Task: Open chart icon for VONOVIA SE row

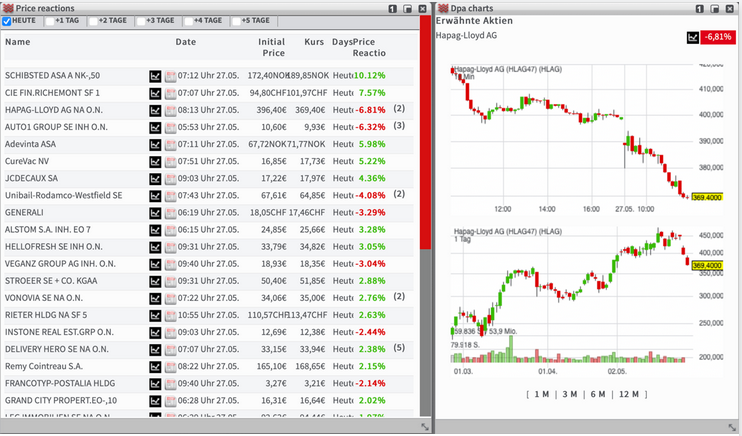Action: (x=155, y=298)
